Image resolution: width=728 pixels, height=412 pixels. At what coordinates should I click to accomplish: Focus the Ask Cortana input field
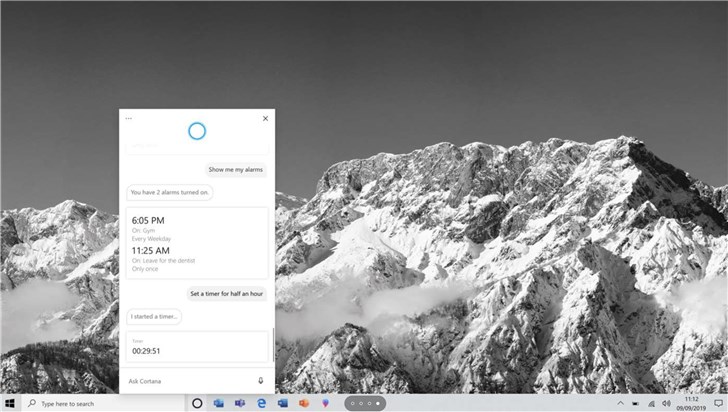tap(190, 381)
